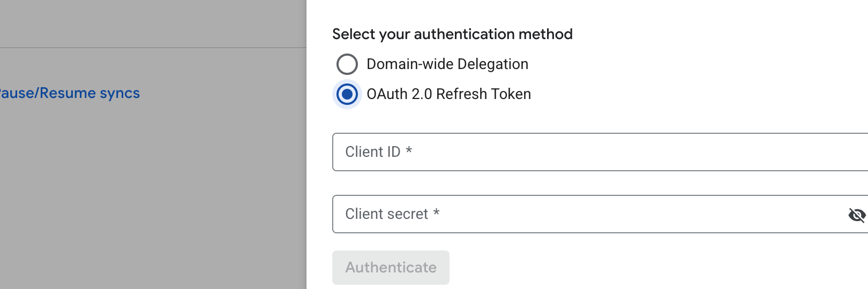Click the "Domain-wide Delegation" label text
The height and width of the screenshot is (289, 868).
click(x=447, y=64)
